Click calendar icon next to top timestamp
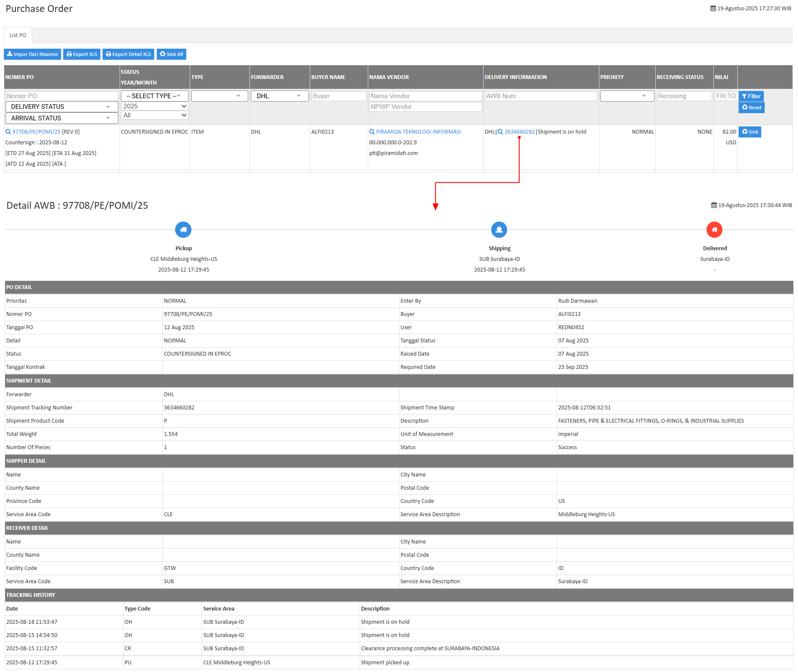This screenshot has height=672, width=798. coord(713,9)
